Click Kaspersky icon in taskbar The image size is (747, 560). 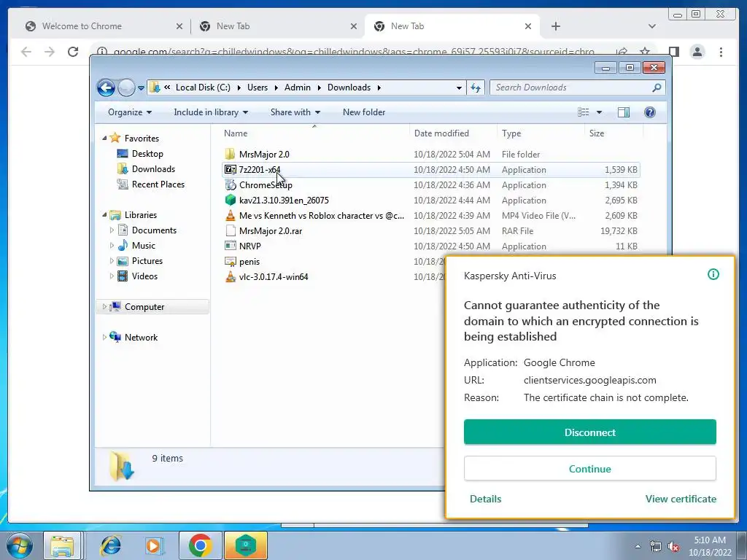pos(245,545)
